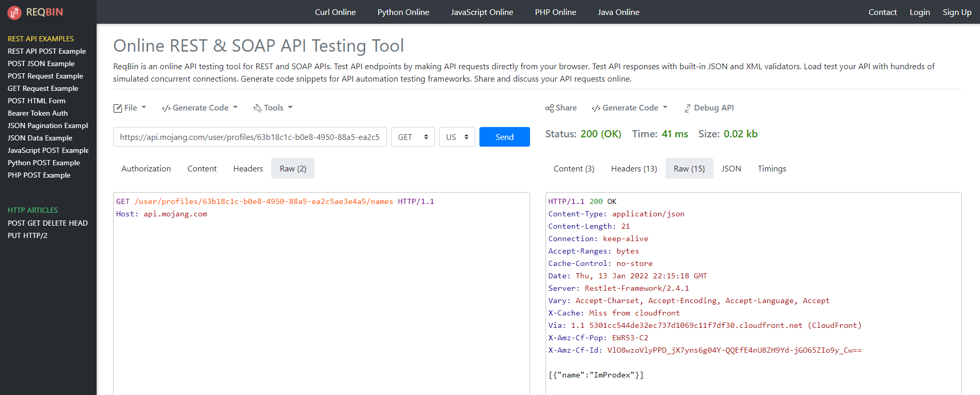Click the left Generate Code brackets icon

(166, 108)
